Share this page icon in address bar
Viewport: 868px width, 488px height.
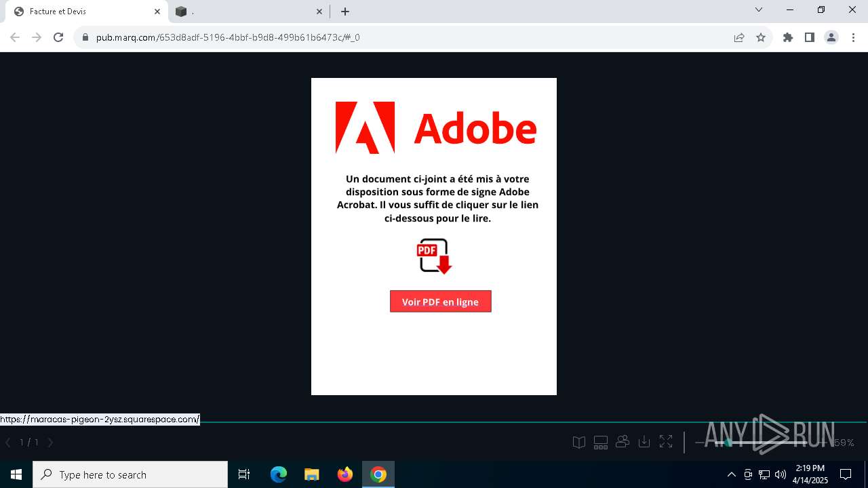(739, 37)
